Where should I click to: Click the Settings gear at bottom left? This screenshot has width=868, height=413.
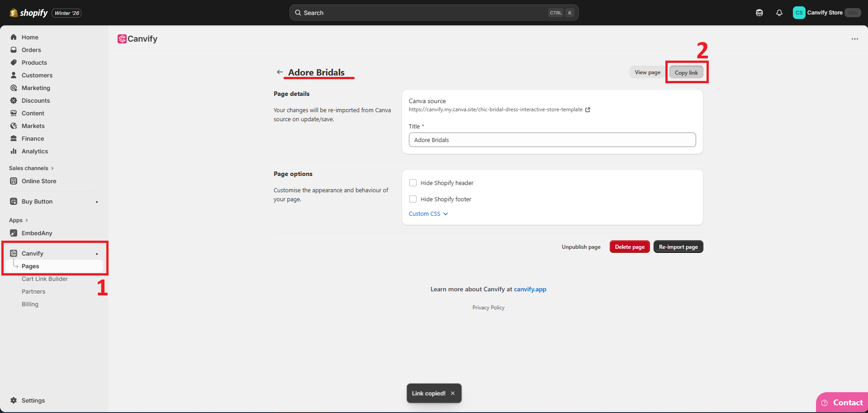(x=14, y=400)
